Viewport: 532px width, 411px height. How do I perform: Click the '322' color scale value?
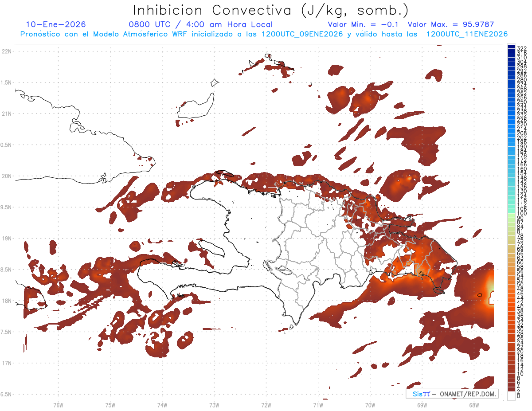[x=521, y=48]
